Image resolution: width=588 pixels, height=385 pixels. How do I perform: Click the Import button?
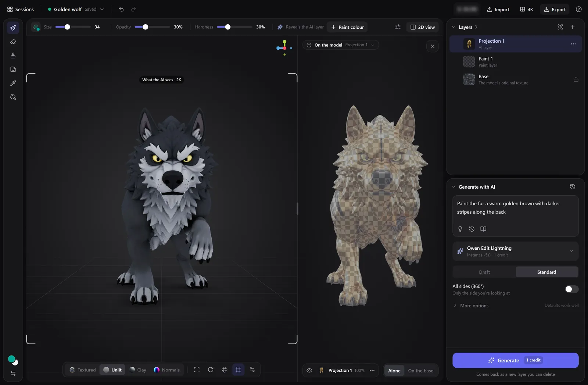498,9
